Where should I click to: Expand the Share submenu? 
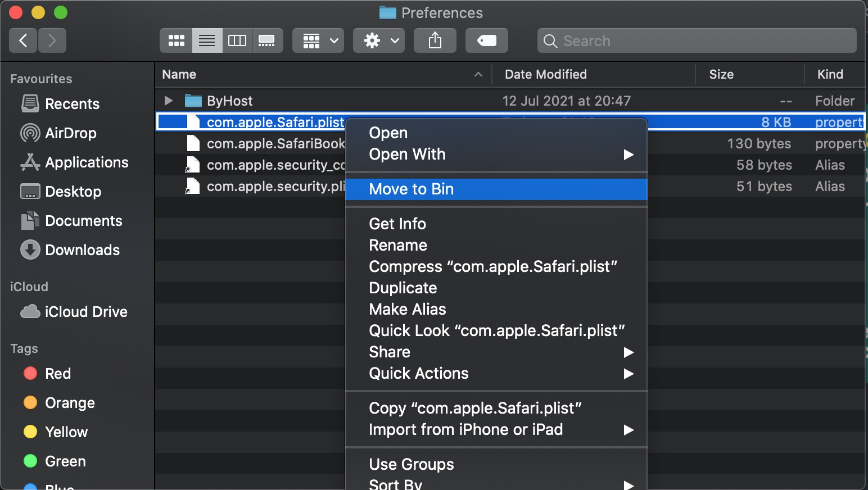pyautogui.click(x=496, y=352)
